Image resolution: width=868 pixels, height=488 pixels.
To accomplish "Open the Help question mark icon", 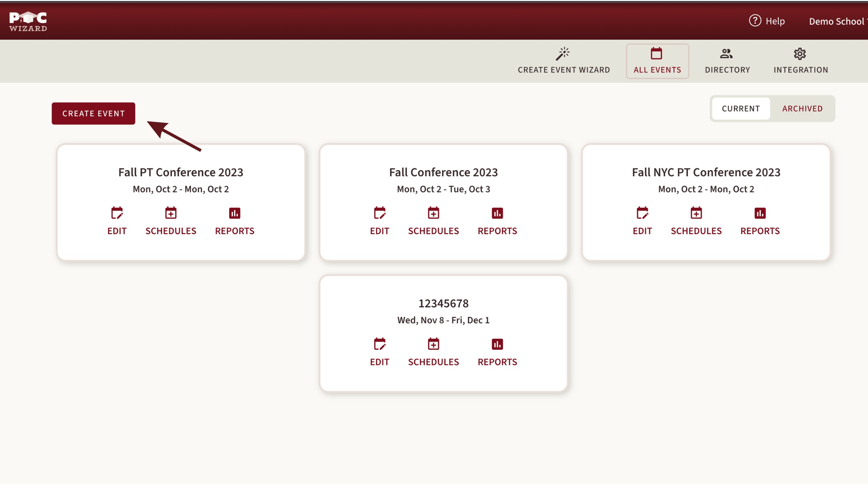I will coord(755,21).
